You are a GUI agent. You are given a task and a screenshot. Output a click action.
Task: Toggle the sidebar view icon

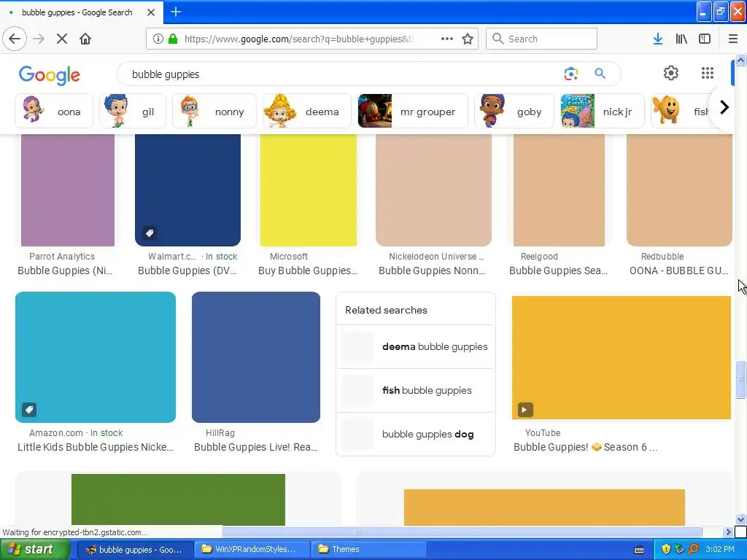pyautogui.click(x=705, y=39)
